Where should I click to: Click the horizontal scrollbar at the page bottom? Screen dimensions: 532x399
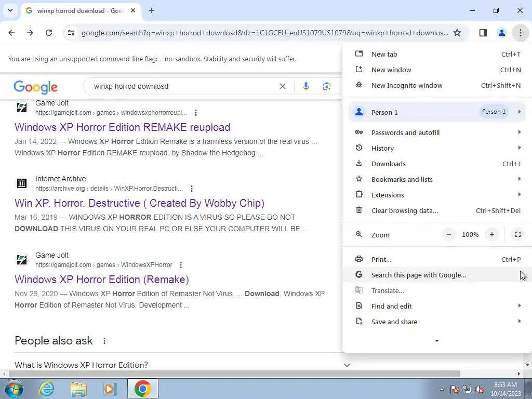234,374
